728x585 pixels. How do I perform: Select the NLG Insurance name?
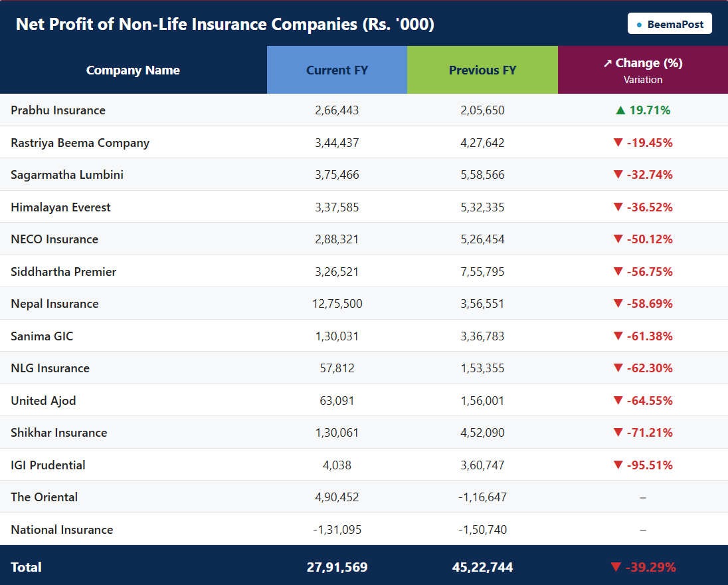50,368
